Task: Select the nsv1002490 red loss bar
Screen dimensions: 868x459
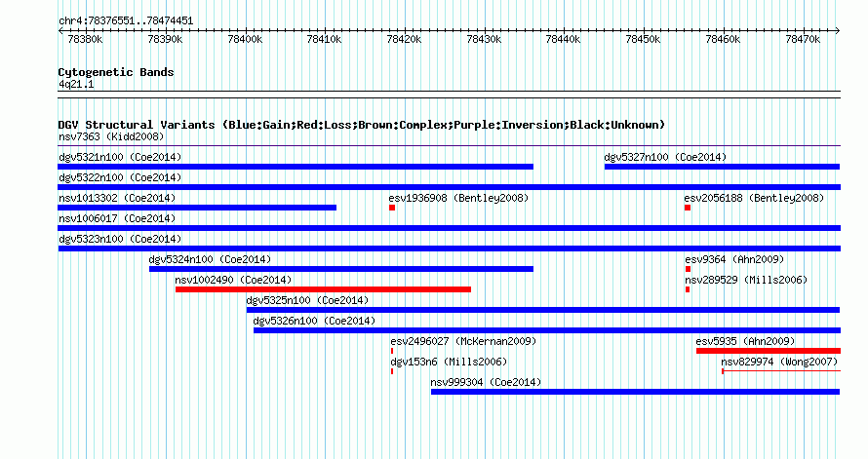Action: coord(323,289)
